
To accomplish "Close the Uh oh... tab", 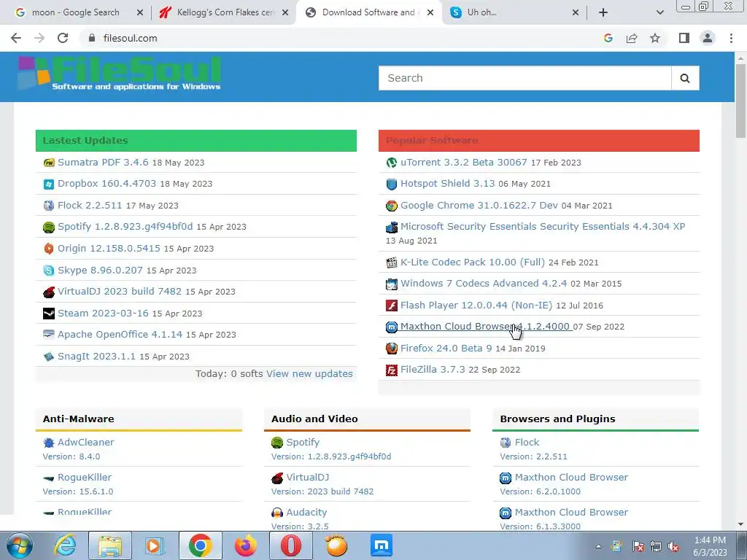I will click(576, 12).
